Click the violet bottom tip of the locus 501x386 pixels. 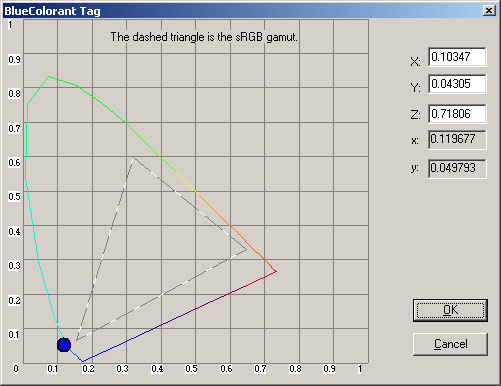click(x=83, y=361)
